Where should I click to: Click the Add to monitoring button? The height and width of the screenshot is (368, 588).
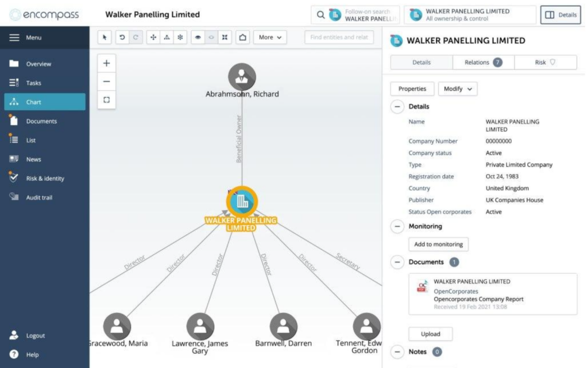point(438,244)
